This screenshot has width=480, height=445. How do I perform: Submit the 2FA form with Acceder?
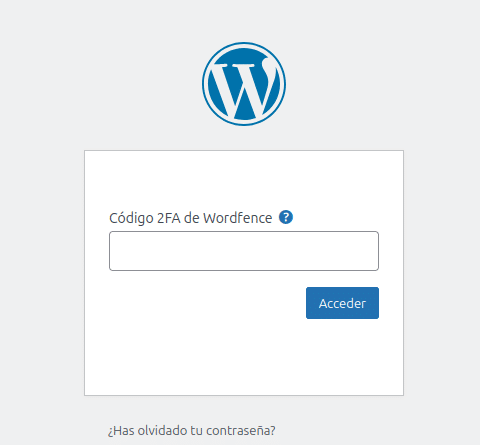click(x=342, y=303)
